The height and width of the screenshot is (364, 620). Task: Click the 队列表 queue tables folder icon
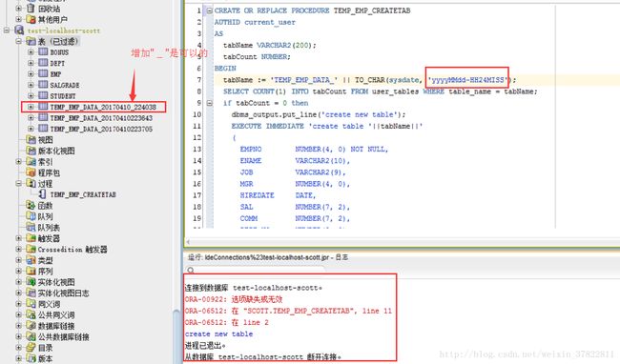pyautogui.click(x=31, y=227)
